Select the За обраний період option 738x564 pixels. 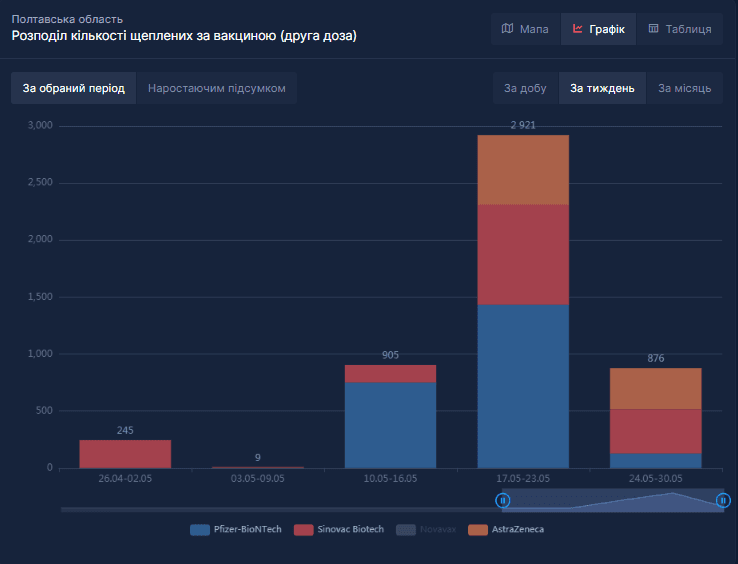point(73,88)
